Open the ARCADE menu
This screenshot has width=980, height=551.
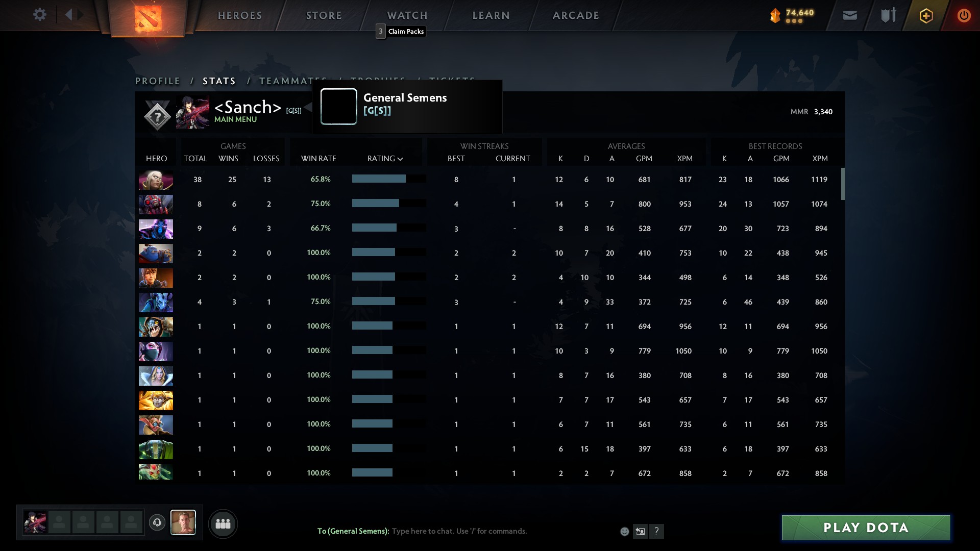(576, 15)
